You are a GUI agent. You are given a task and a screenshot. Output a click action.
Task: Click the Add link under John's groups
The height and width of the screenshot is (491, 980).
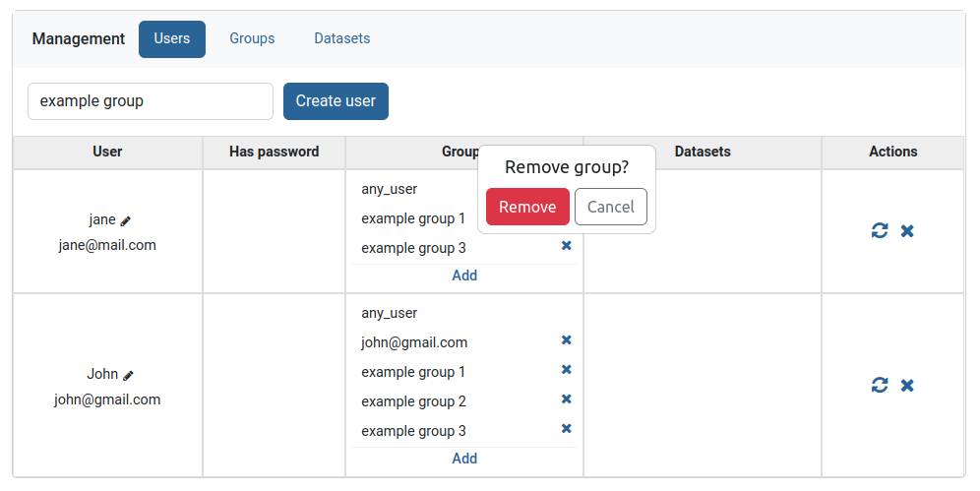click(x=464, y=459)
